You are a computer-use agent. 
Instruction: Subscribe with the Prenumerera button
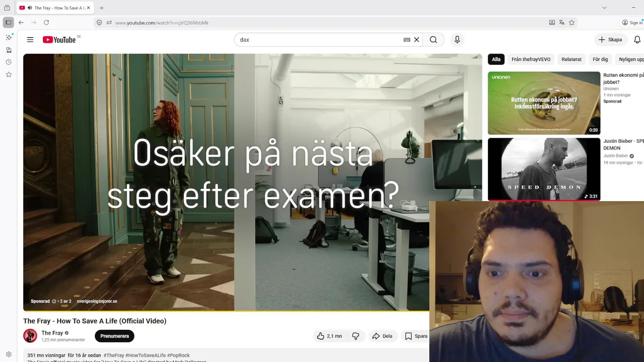point(115,336)
